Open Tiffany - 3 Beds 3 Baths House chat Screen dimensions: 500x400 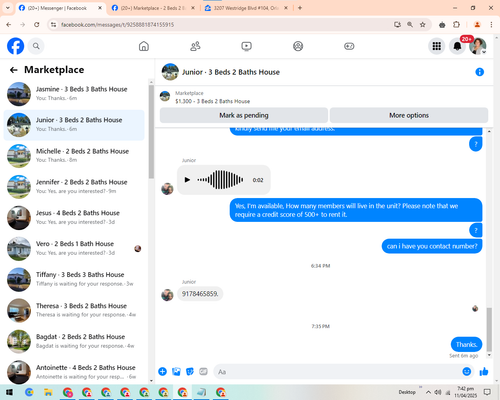click(x=74, y=280)
